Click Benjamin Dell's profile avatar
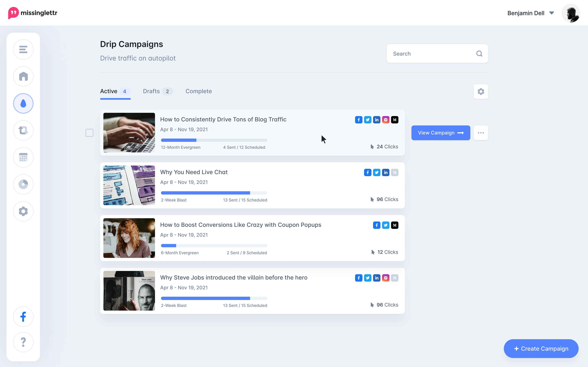The width and height of the screenshot is (588, 367). [571, 13]
